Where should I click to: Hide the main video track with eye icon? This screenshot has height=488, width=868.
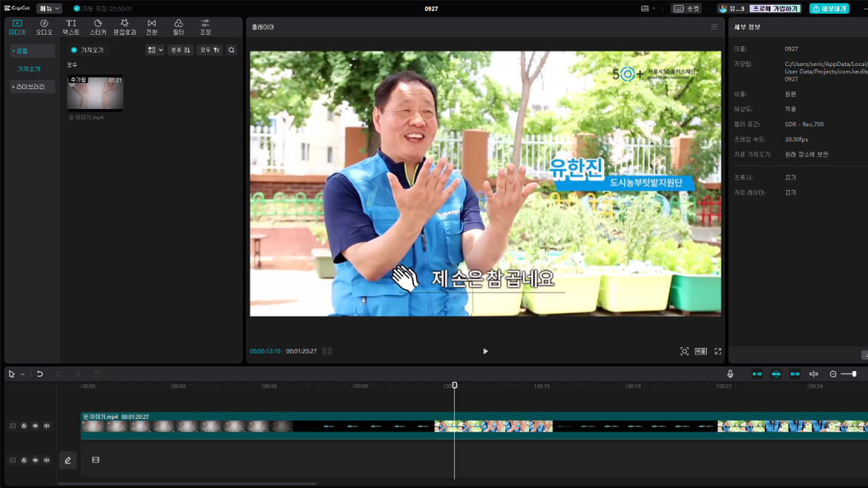click(x=35, y=426)
